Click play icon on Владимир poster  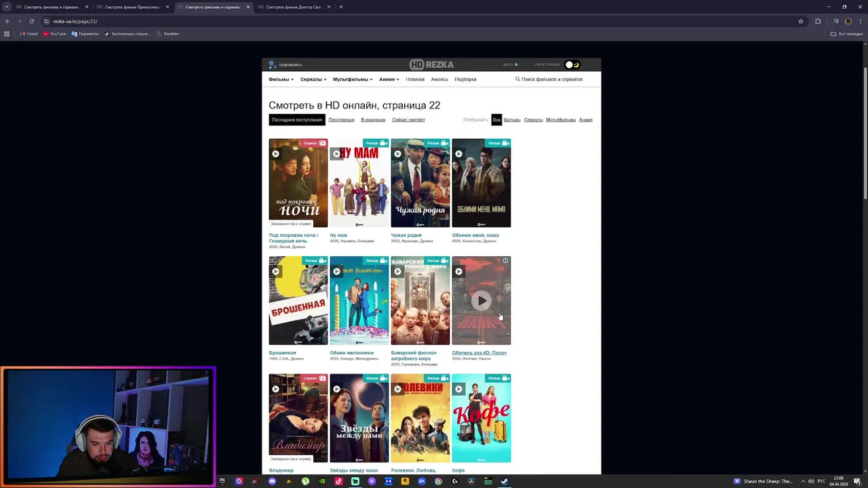pyautogui.click(x=275, y=389)
